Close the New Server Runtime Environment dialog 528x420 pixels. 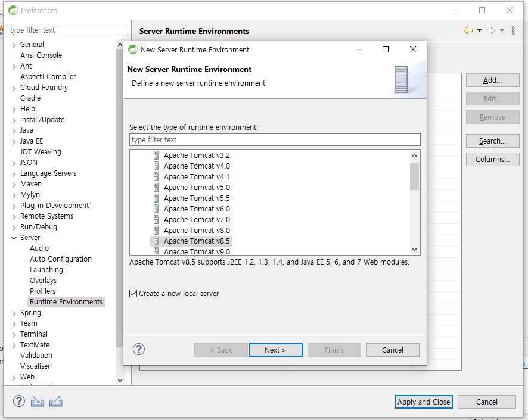point(413,49)
